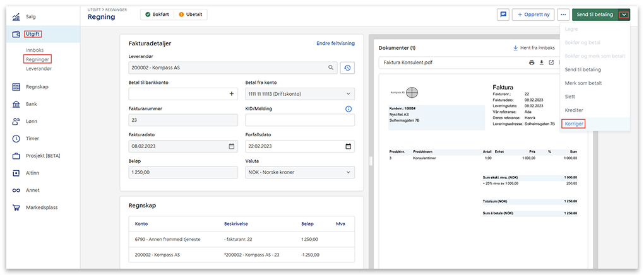Add bank account with the plus icon
The image size is (644, 275).
click(232, 94)
